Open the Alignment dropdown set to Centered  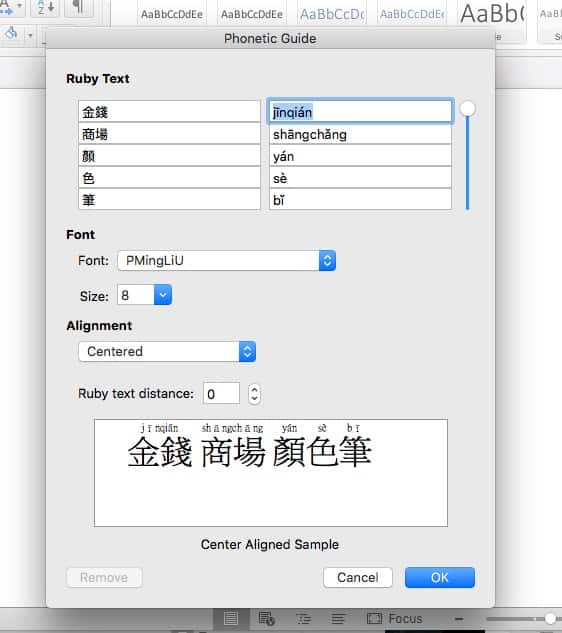167,352
